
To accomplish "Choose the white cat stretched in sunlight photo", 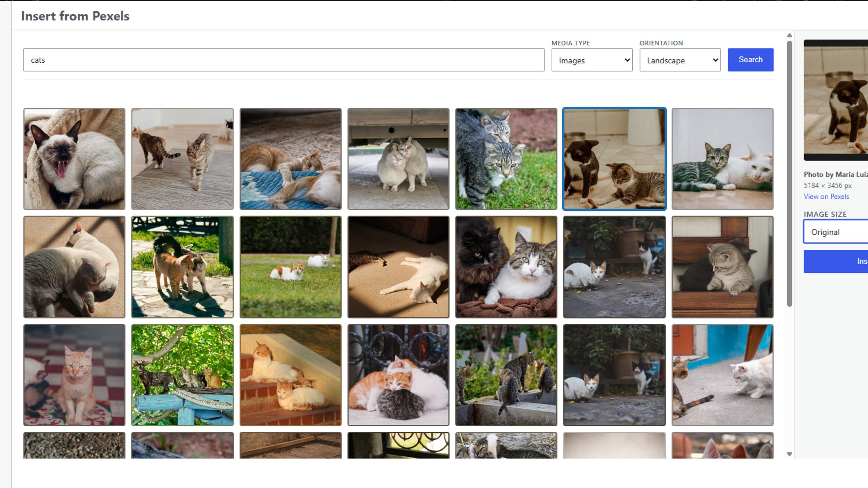I will click(398, 267).
